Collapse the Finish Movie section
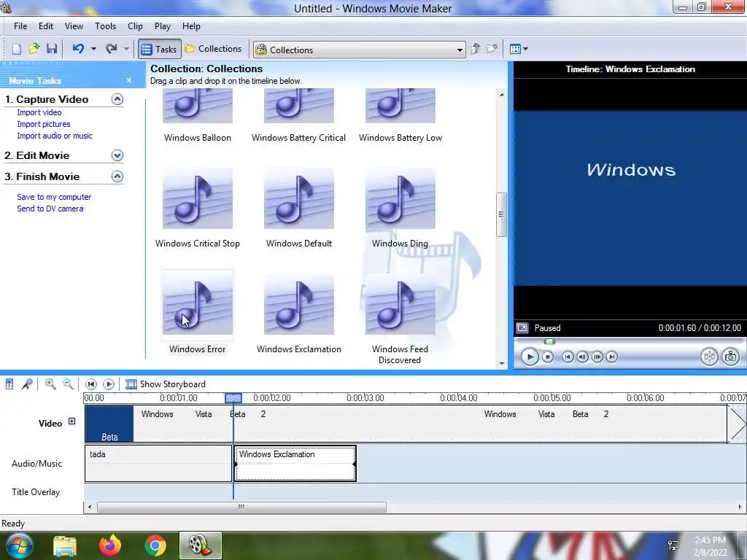The width and height of the screenshot is (747, 560). (117, 176)
